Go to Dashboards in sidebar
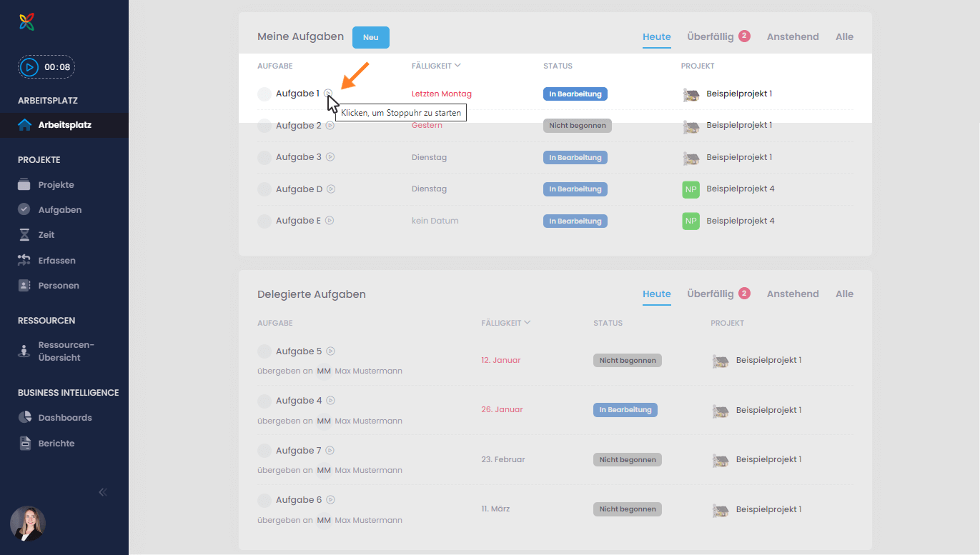The width and height of the screenshot is (980, 555). pos(64,418)
